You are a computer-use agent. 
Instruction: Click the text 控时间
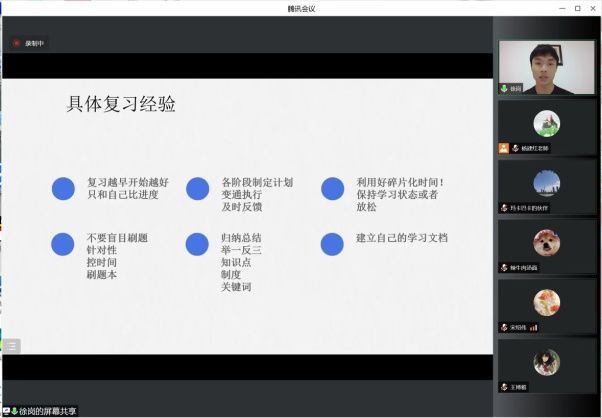click(x=102, y=262)
